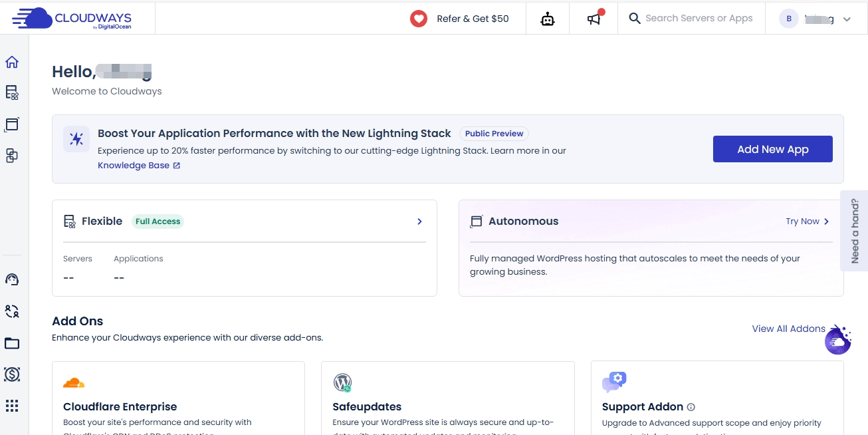This screenshot has width=868, height=435.
Task: Click the Full Access badge
Action: 158,221
